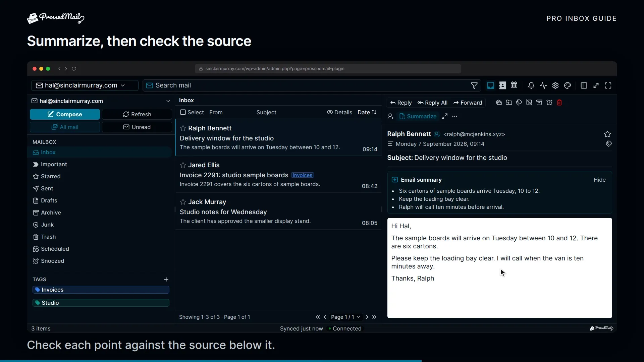
Task: Open more message actions ellipsis
Action: (x=454, y=116)
